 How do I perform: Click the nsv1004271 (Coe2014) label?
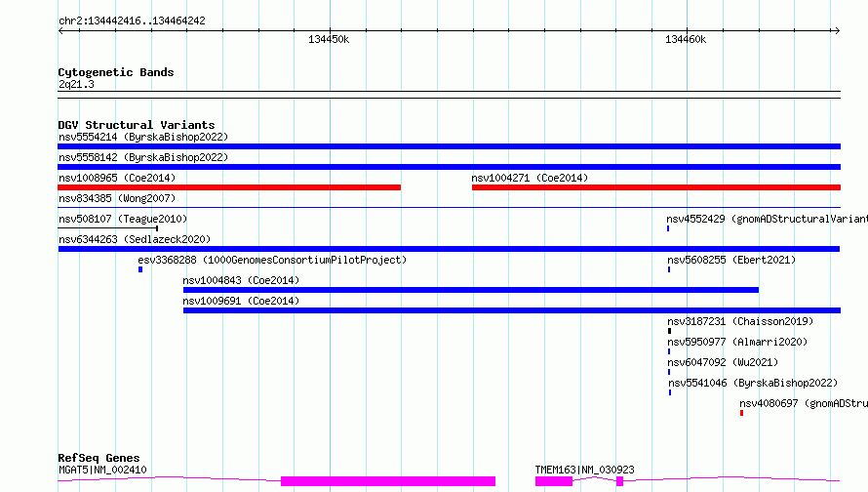530,178
